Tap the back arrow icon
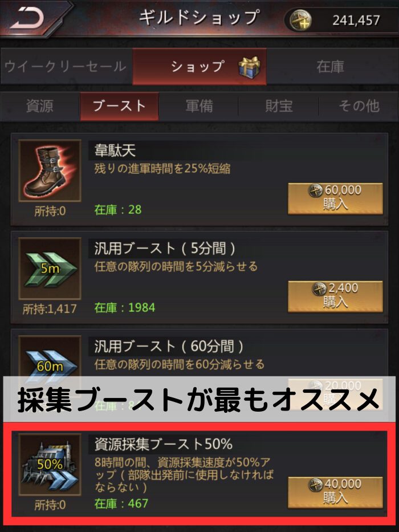 pos(27,18)
